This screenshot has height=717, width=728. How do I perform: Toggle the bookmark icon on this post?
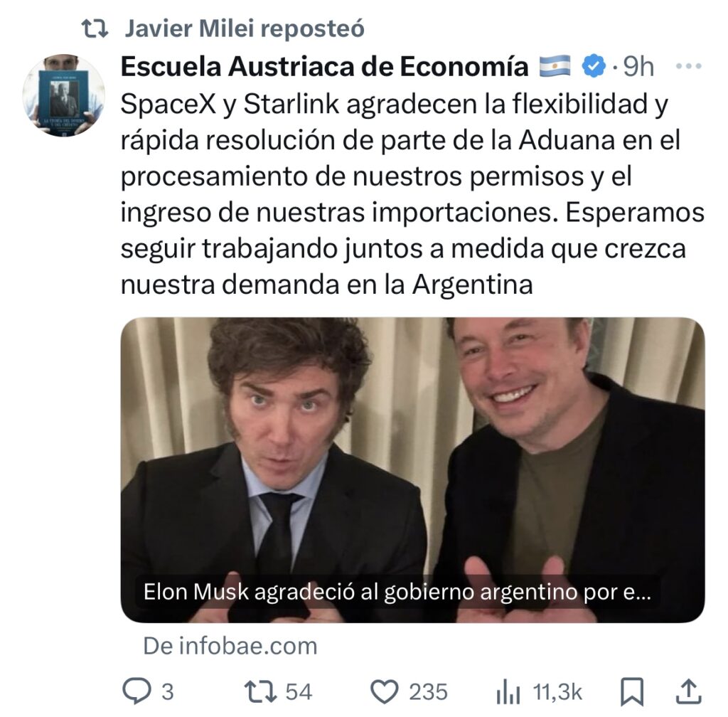coord(632,692)
